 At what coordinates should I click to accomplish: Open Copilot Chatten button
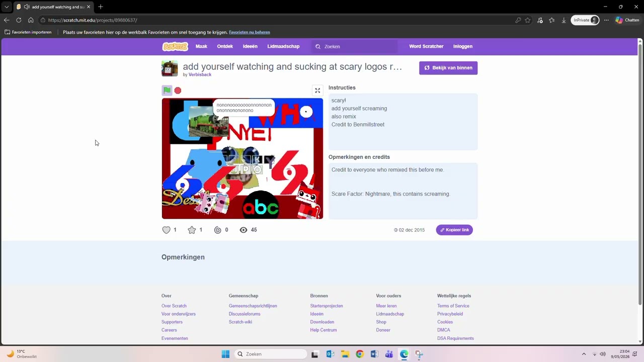(x=627, y=20)
